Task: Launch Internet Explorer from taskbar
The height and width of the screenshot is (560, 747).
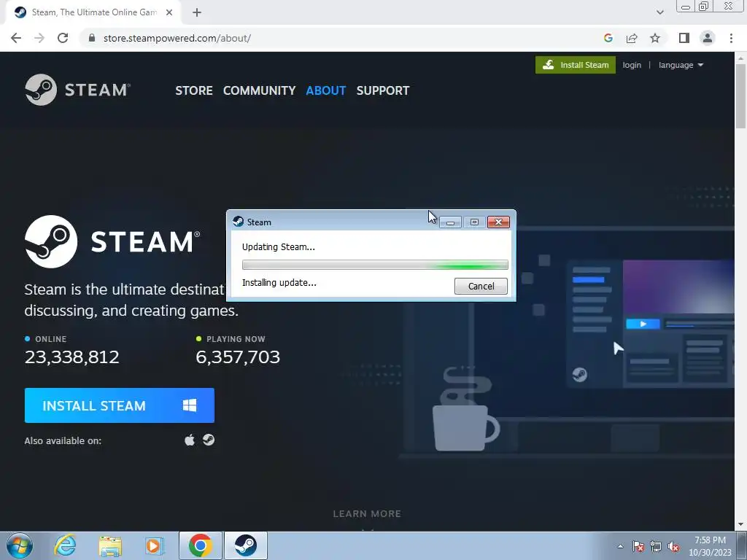Action: pyautogui.click(x=65, y=545)
